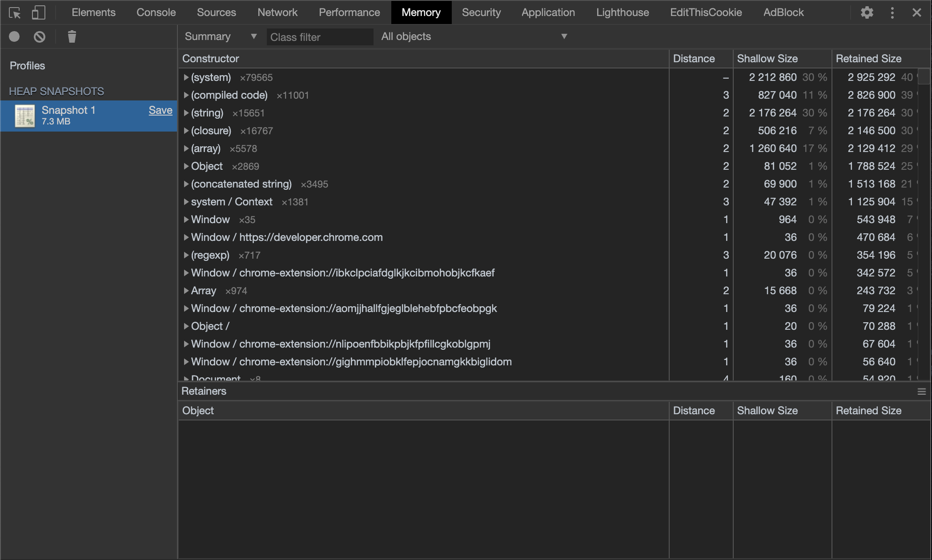Screen dimensions: 932x560
Task: Sort by top Distance column header
Action: pos(701,59)
